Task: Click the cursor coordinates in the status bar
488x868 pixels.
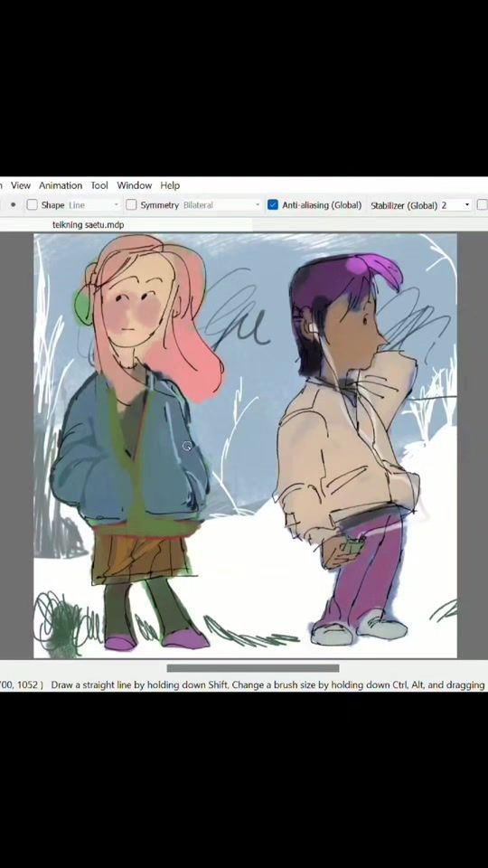Action: click(x=21, y=684)
